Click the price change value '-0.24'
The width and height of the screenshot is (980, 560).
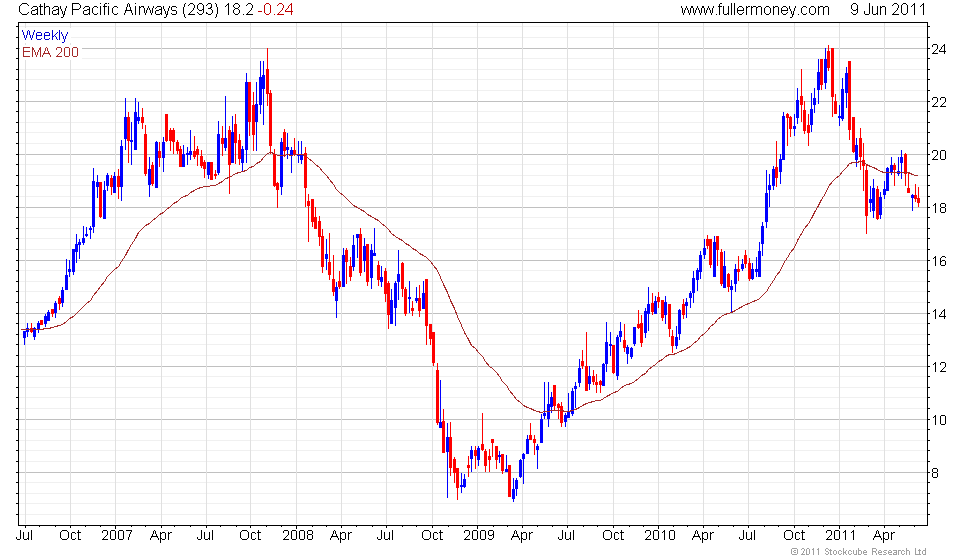[x=275, y=9]
